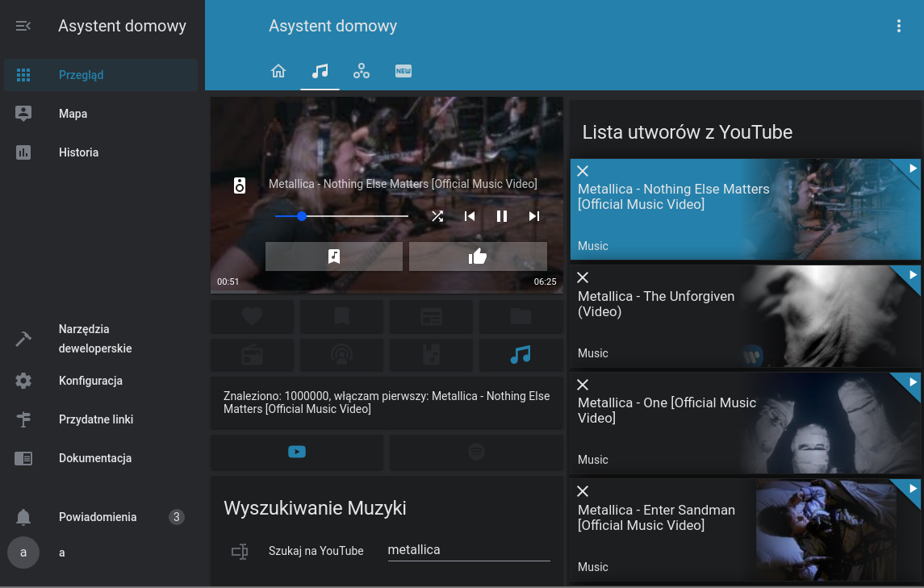Select the heart favorites icon

(252, 317)
